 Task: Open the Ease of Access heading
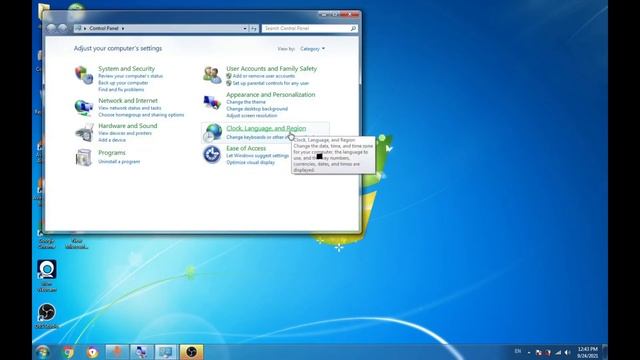coord(246,148)
